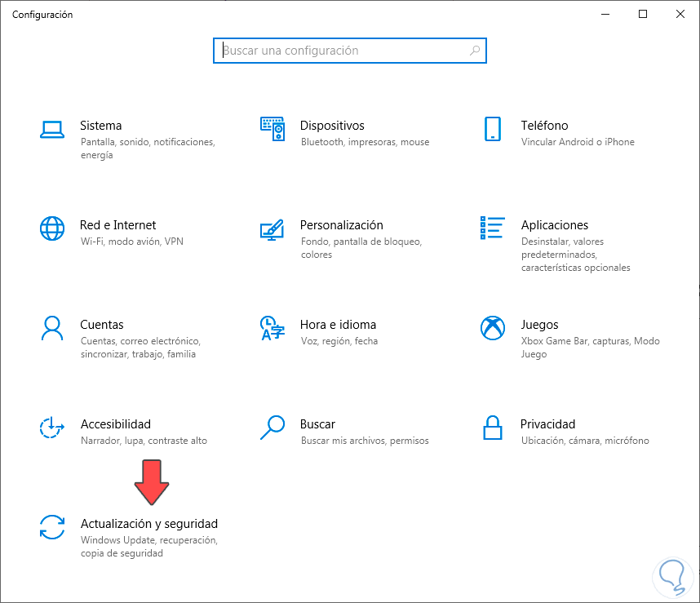
Task: Click the Teléfono phone icon
Action: coord(492,129)
